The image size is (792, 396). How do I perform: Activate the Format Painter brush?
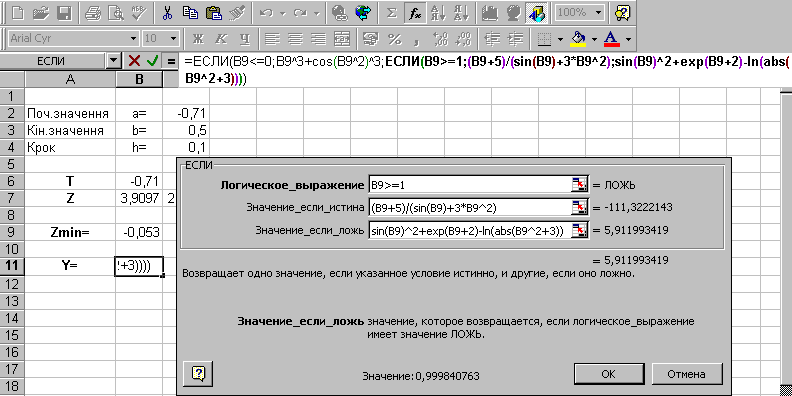[237, 13]
